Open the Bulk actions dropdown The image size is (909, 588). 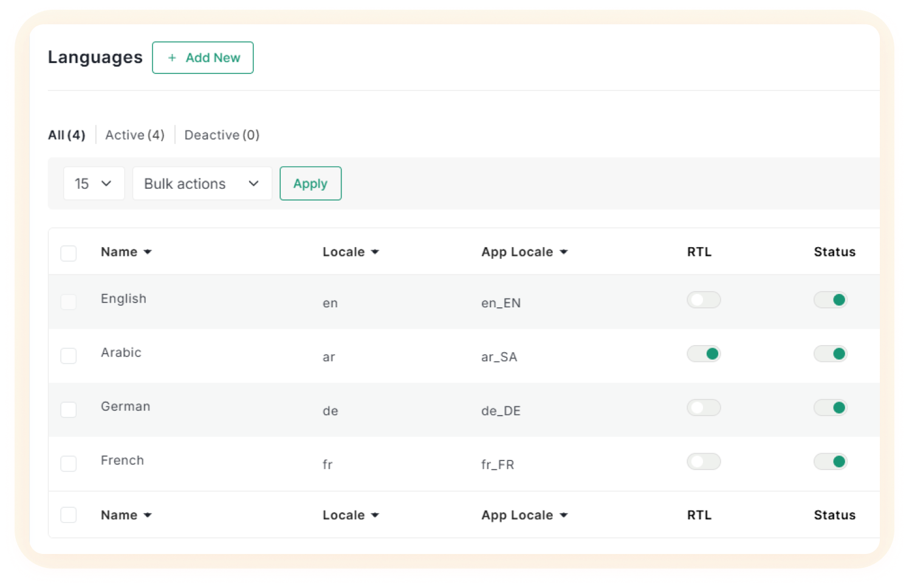202,183
